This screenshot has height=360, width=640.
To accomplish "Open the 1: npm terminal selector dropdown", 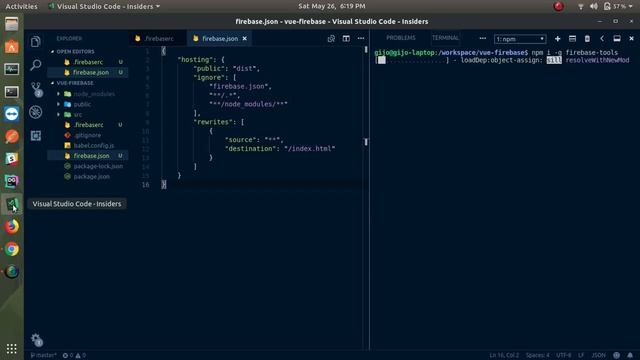I will point(520,39).
